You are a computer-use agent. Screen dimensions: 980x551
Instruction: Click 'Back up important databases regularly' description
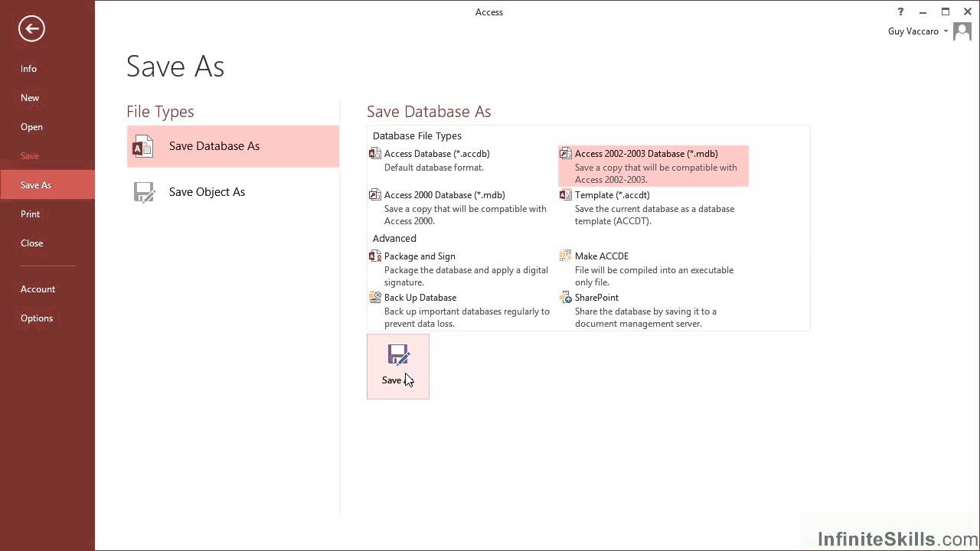[467, 311]
